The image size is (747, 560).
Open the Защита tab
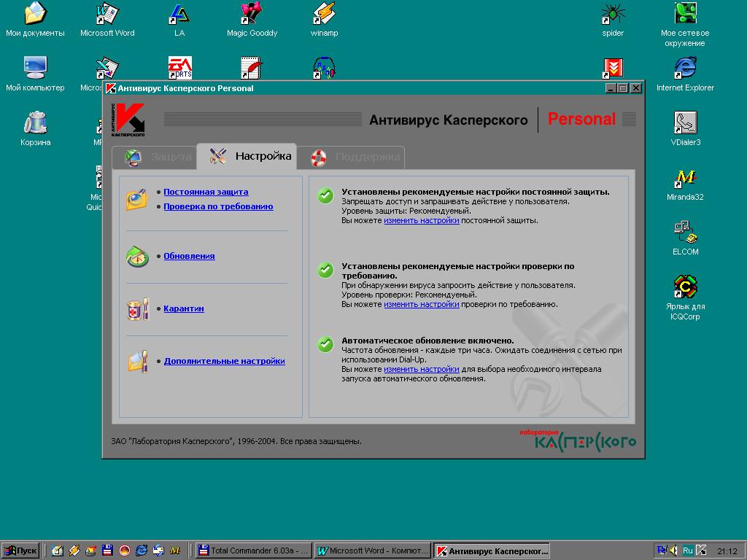point(155,157)
